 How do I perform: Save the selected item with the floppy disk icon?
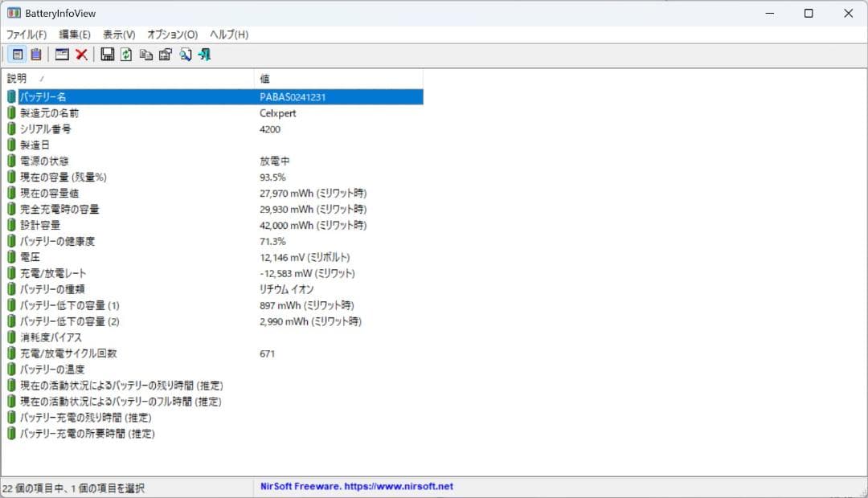(107, 54)
